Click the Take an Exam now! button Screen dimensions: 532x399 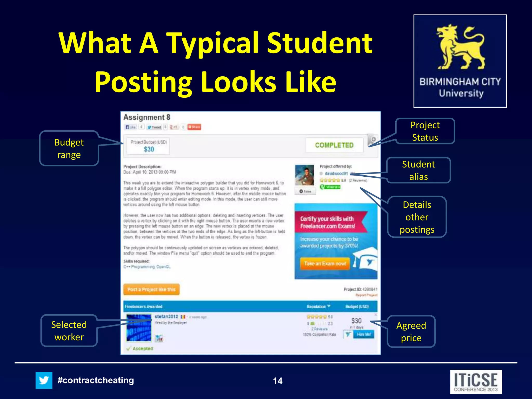(x=325, y=264)
